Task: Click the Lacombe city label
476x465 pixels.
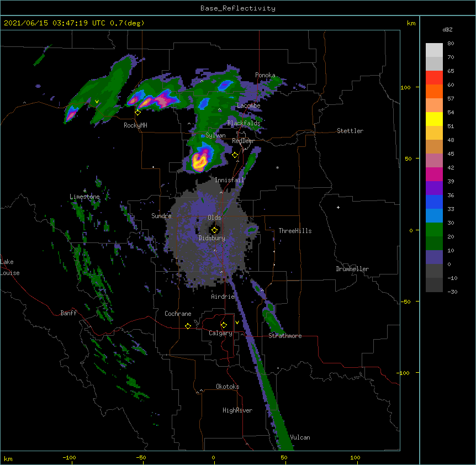Action: [x=248, y=105]
